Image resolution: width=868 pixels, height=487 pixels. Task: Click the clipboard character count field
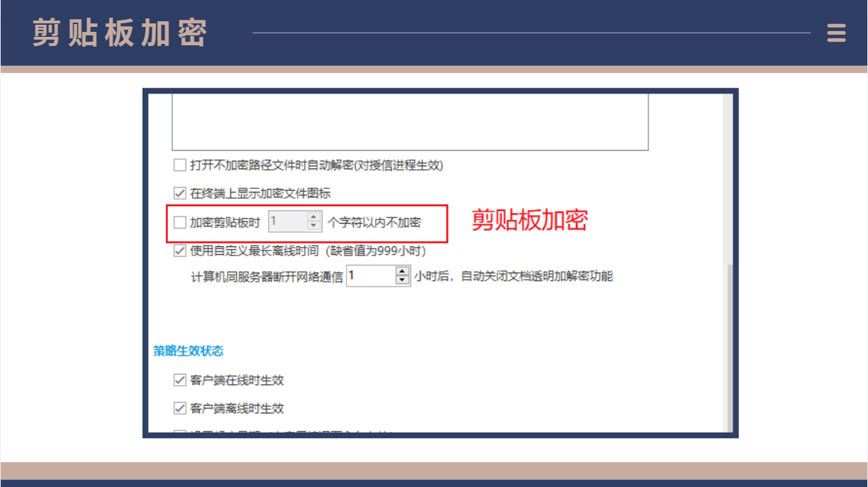tap(287, 222)
